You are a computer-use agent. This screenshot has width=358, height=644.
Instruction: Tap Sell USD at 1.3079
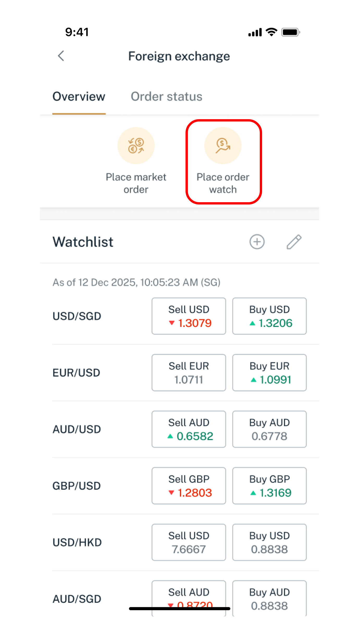189,316
